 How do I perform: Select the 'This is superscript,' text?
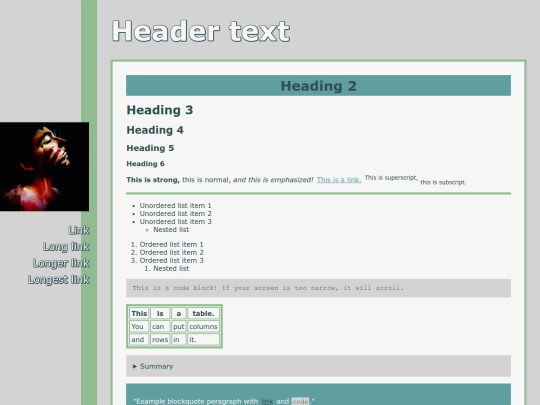(x=391, y=178)
